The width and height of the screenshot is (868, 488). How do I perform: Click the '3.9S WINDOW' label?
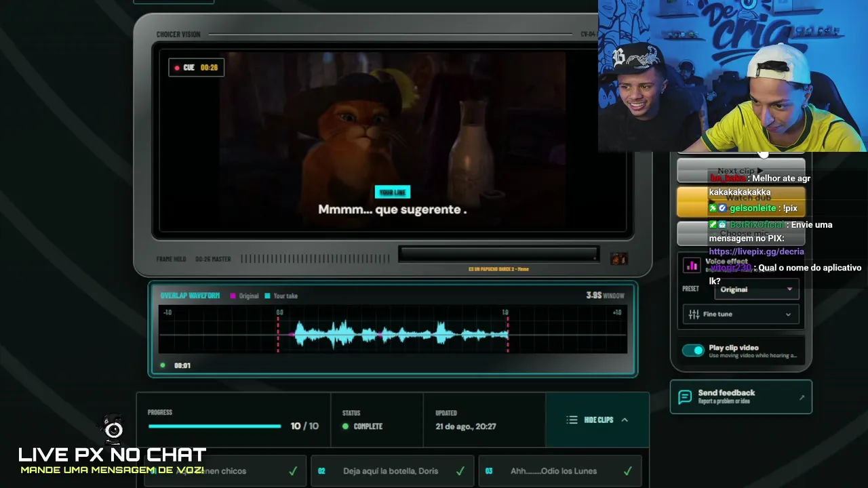[606, 296]
